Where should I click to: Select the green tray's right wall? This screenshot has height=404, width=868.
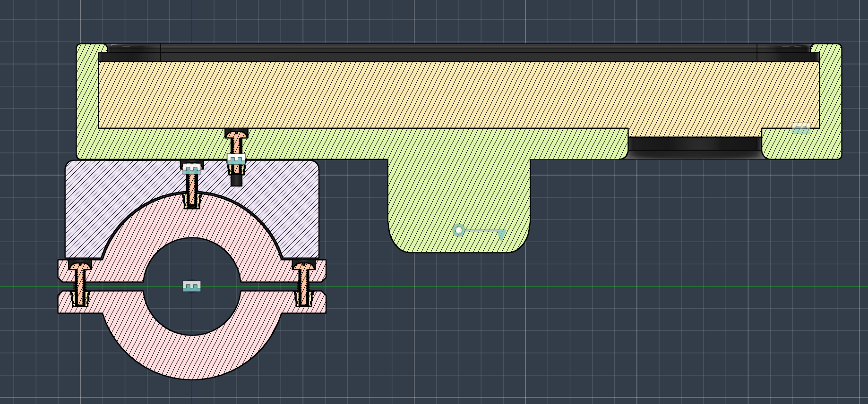pos(830,101)
